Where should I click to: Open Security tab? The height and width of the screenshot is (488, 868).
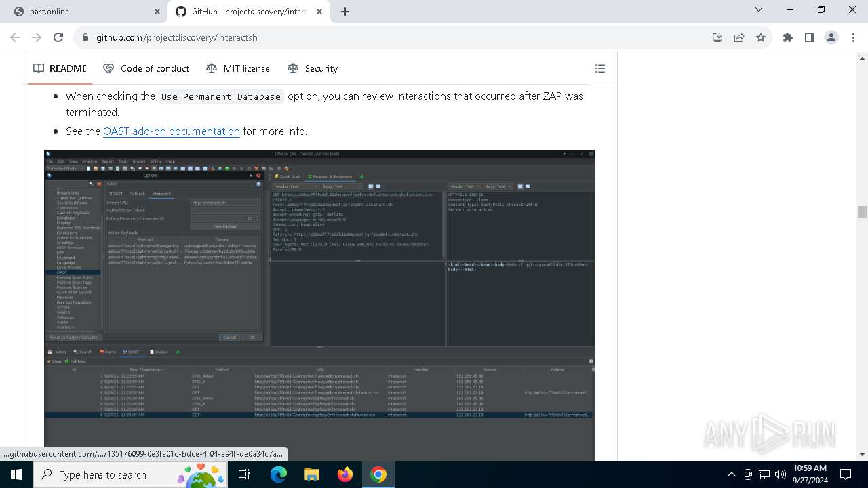(312, 68)
